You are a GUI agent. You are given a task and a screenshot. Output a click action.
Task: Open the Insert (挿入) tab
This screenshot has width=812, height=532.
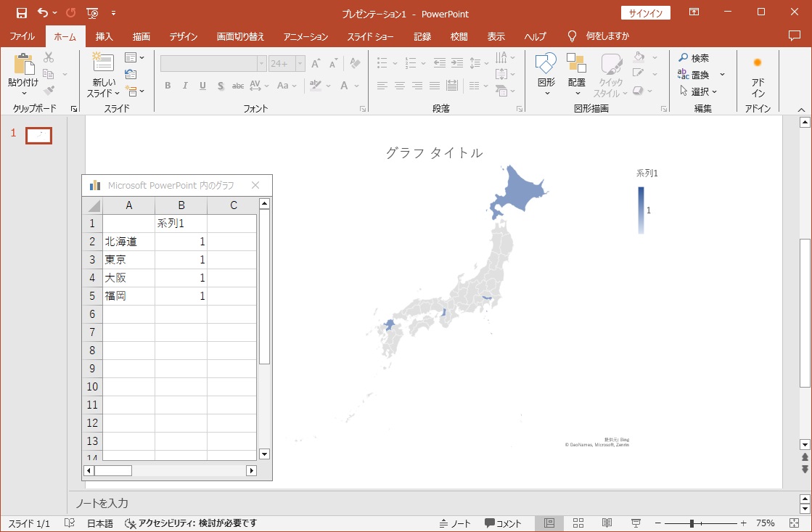(104, 36)
